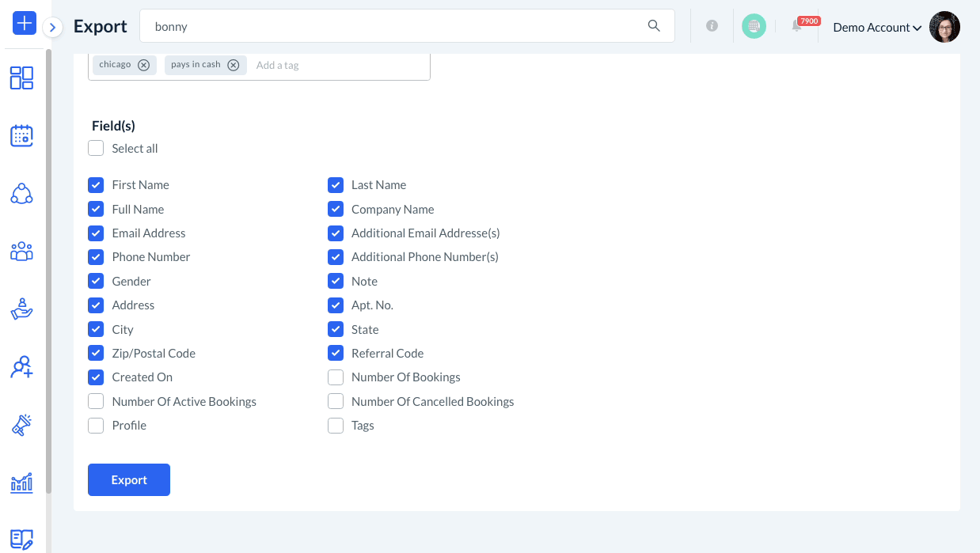980x553 pixels.
Task: Tick the Tags field checkbox
Action: pyautogui.click(x=336, y=426)
